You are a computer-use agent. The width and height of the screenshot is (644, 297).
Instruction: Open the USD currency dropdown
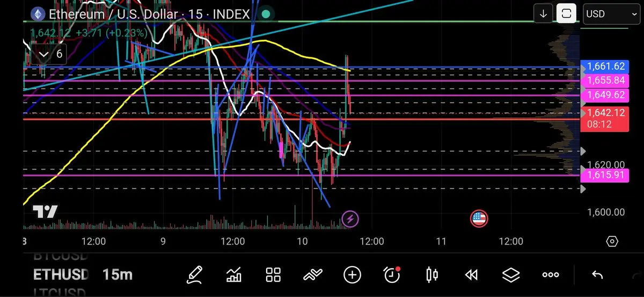tap(611, 14)
